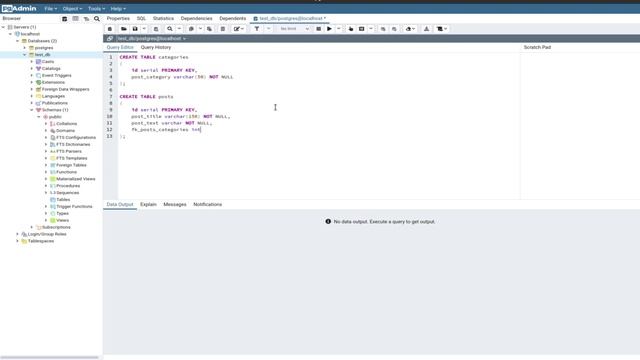Open the Tools menu
The width and height of the screenshot is (640, 360).
96,9
